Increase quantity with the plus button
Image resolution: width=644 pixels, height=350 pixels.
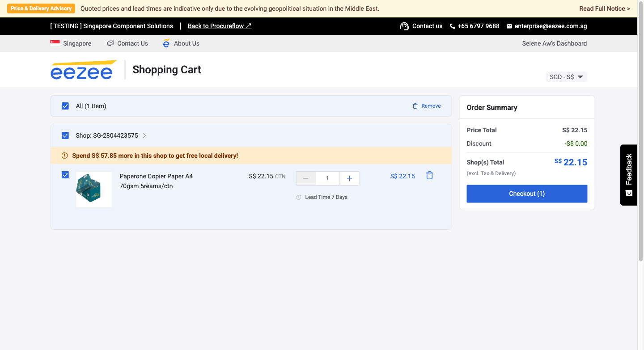coord(349,178)
